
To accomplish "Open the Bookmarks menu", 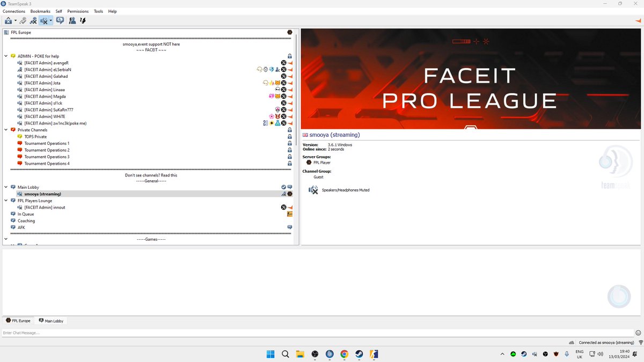I will [40, 11].
